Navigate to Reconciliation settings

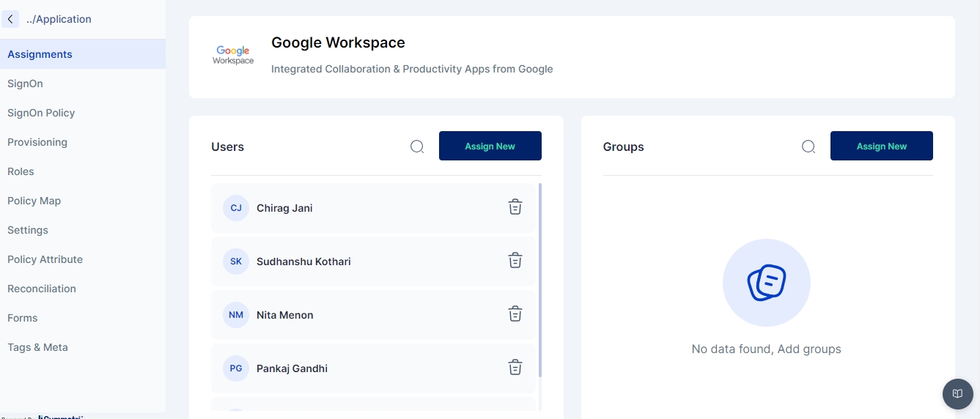pyautogui.click(x=42, y=289)
